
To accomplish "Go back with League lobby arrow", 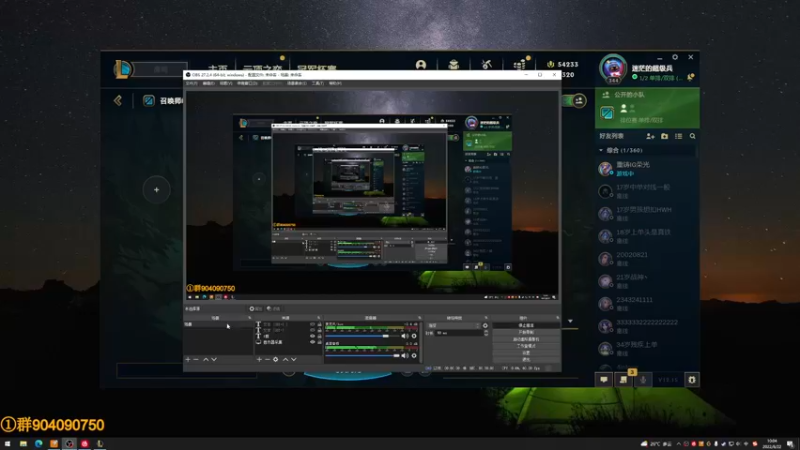I will coord(118,100).
